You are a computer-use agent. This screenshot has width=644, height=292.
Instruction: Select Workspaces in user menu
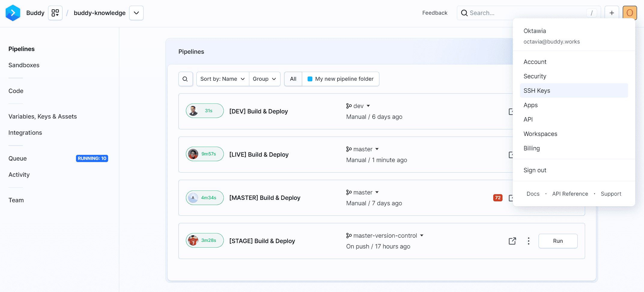click(x=574, y=134)
